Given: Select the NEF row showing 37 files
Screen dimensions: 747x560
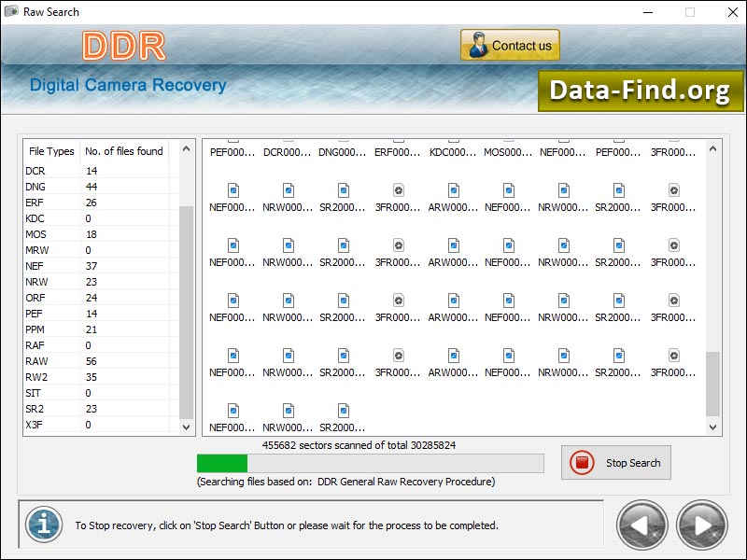Looking at the screenshot, I should [x=56, y=266].
